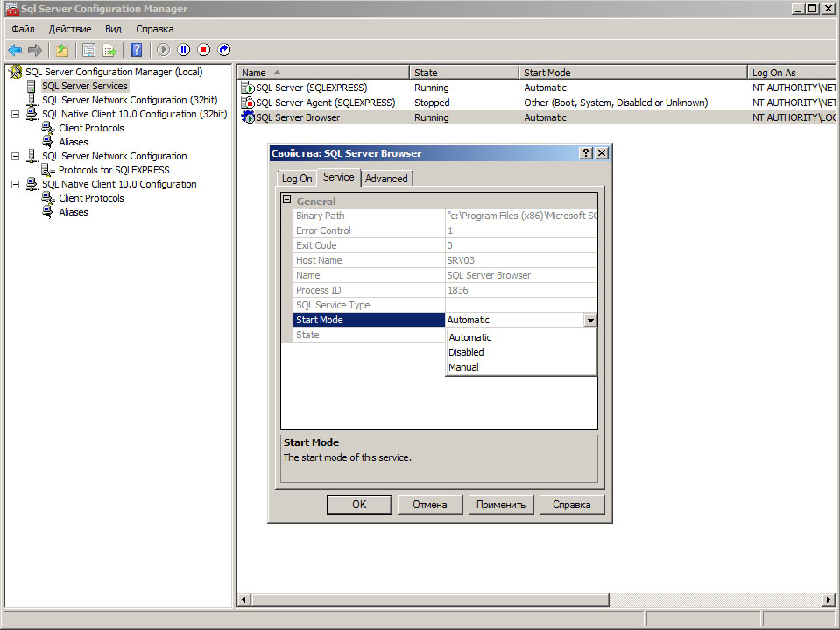
Task: Click the Start Mode dropdown arrow
Action: (590, 321)
